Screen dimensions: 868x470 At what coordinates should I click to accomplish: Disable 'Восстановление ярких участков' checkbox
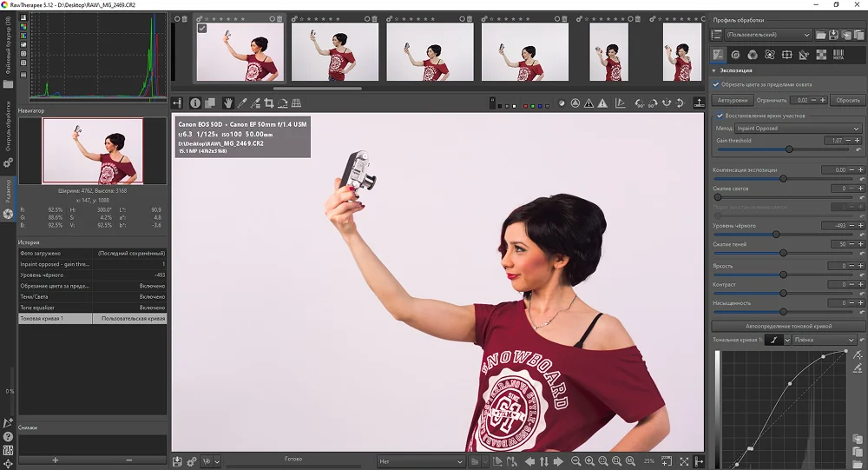[720, 115]
